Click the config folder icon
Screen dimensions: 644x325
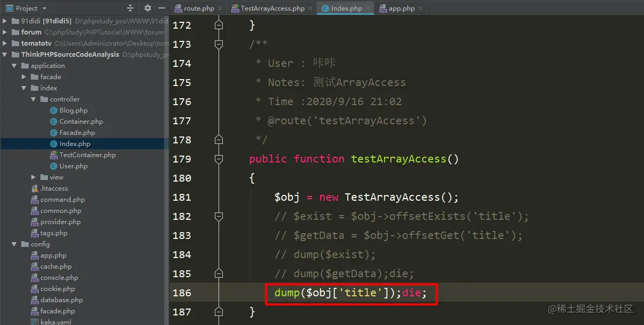point(25,244)
